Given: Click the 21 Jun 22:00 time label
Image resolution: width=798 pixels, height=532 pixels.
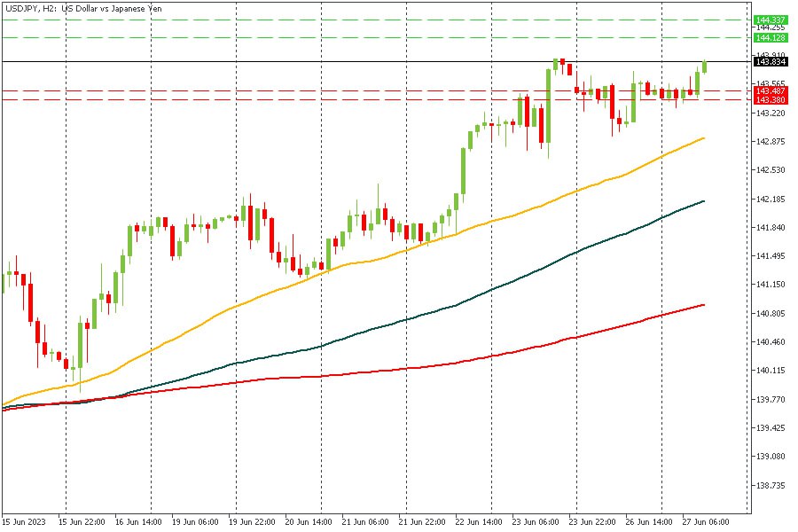Looking at the screenshot, I should [x=422, y=522].
